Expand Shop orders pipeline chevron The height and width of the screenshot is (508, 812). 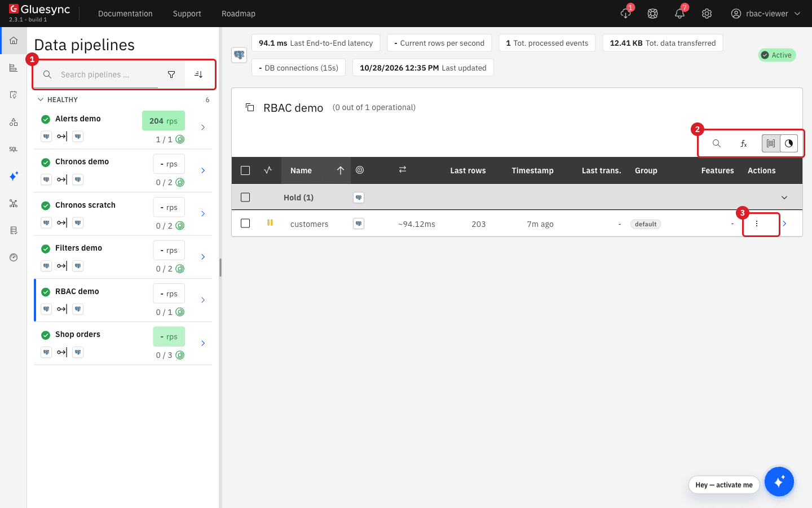[x=203, y=343]
